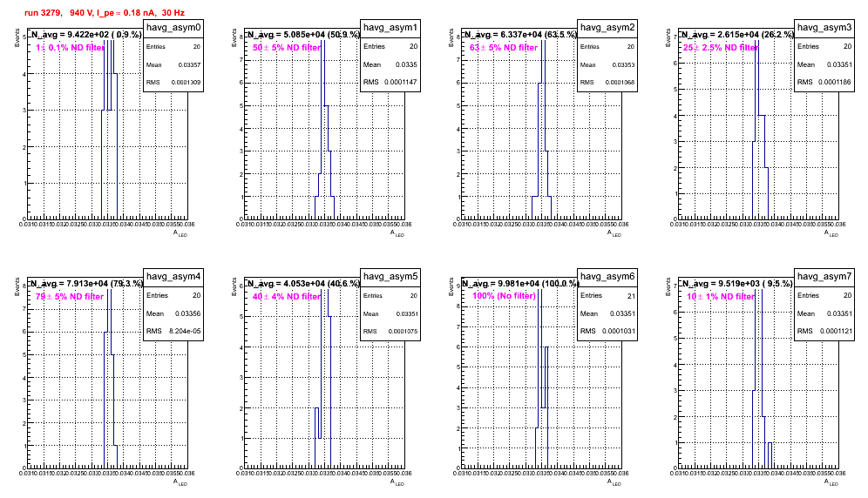Click the Events axis title of havg_asym7
The image size is (868, 498).
pos(668,287)
